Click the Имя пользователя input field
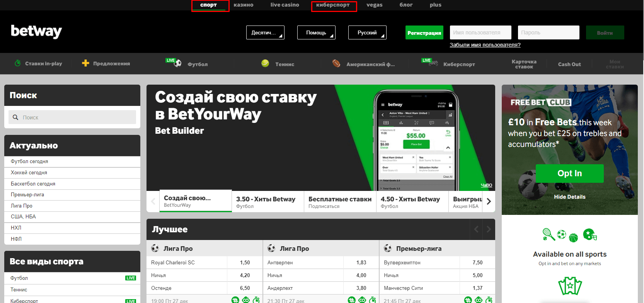Image resolution: width=644 pixels, height=303 pixels. 480,32
